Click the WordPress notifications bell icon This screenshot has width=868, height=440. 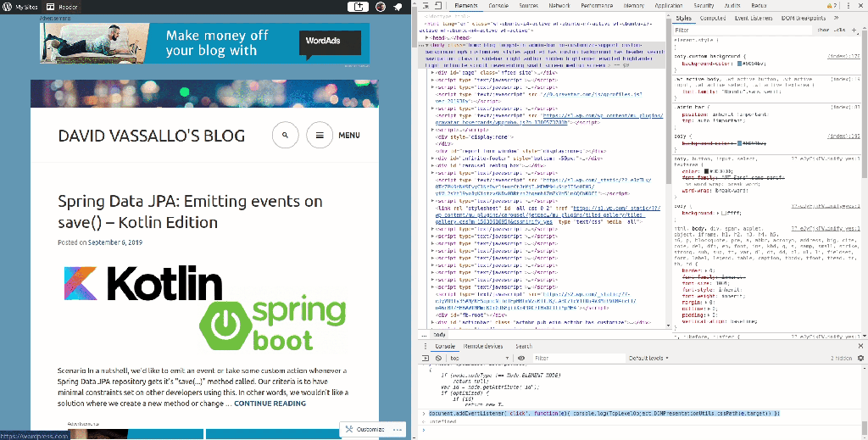coord(398,7)
